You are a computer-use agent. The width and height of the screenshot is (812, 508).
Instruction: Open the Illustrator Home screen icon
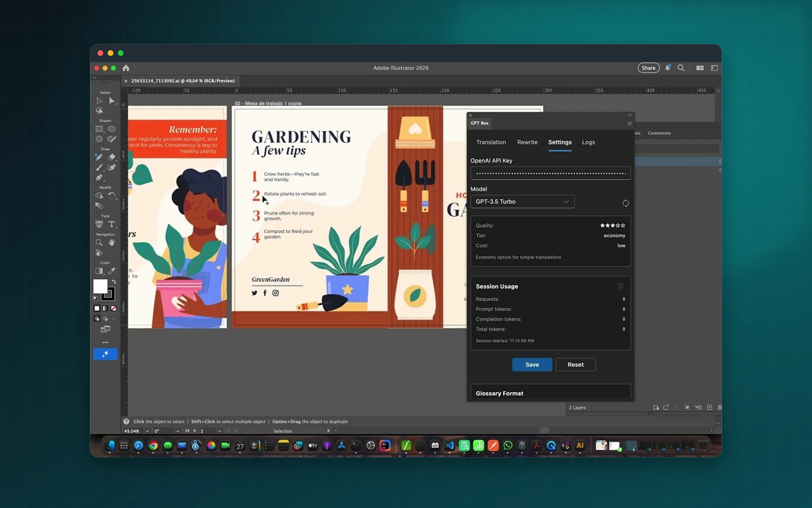126,68
